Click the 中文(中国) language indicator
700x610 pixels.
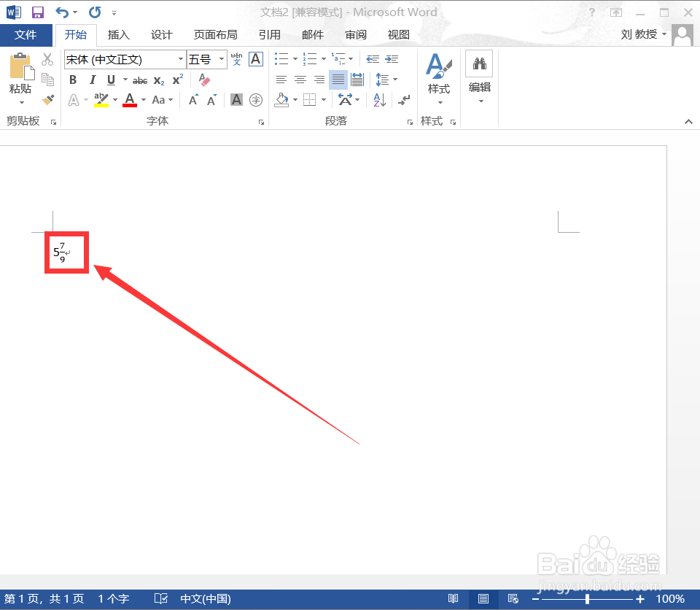point(206,599)
